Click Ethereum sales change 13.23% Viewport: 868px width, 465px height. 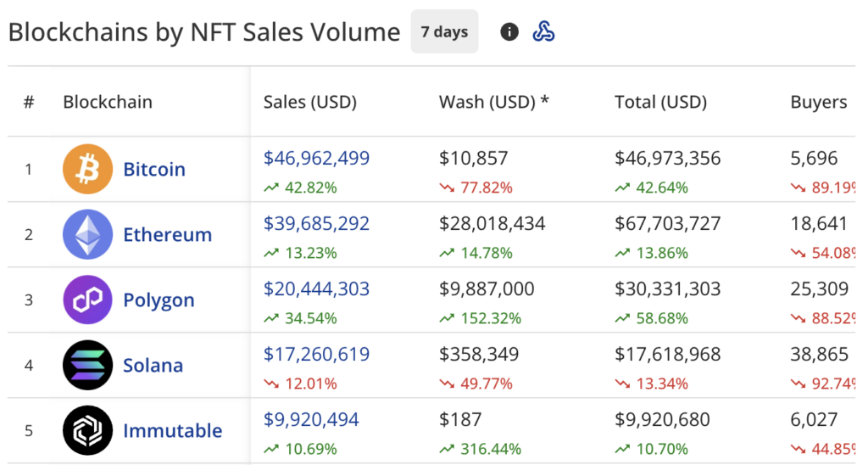pyautogui.click(x=301, y=253)
